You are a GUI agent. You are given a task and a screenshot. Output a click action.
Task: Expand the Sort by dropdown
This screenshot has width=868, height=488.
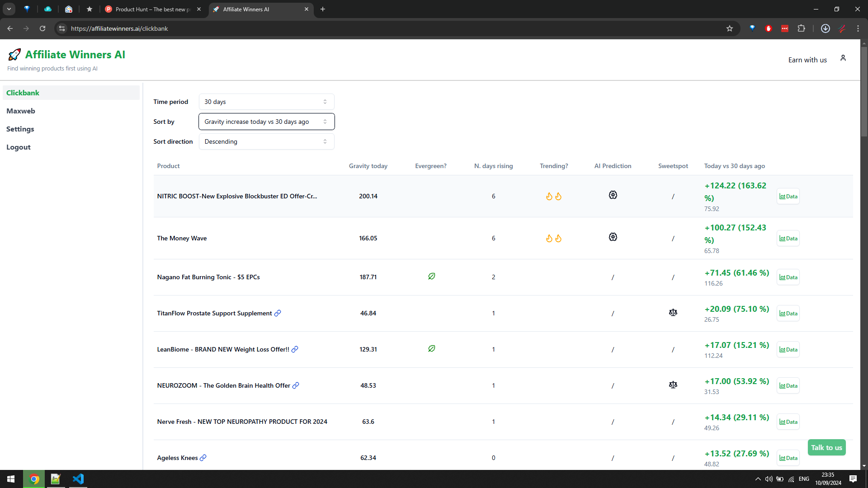pos(266,122)
